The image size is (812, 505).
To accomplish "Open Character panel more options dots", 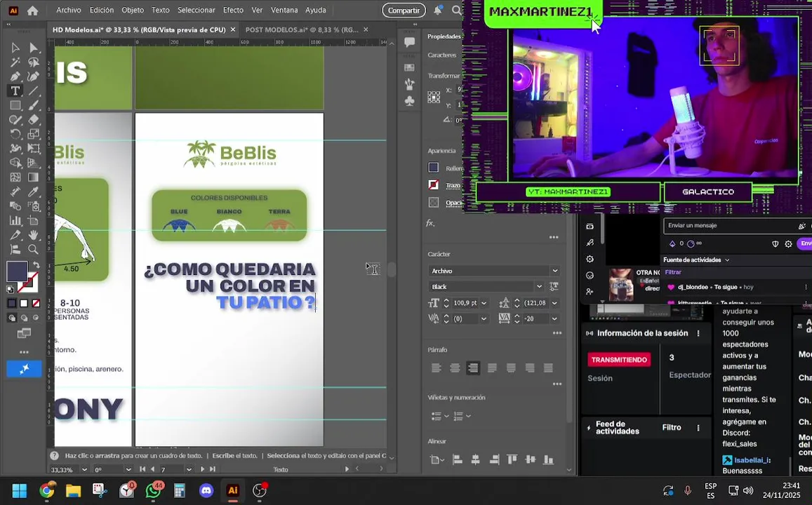I will [557, 333].
